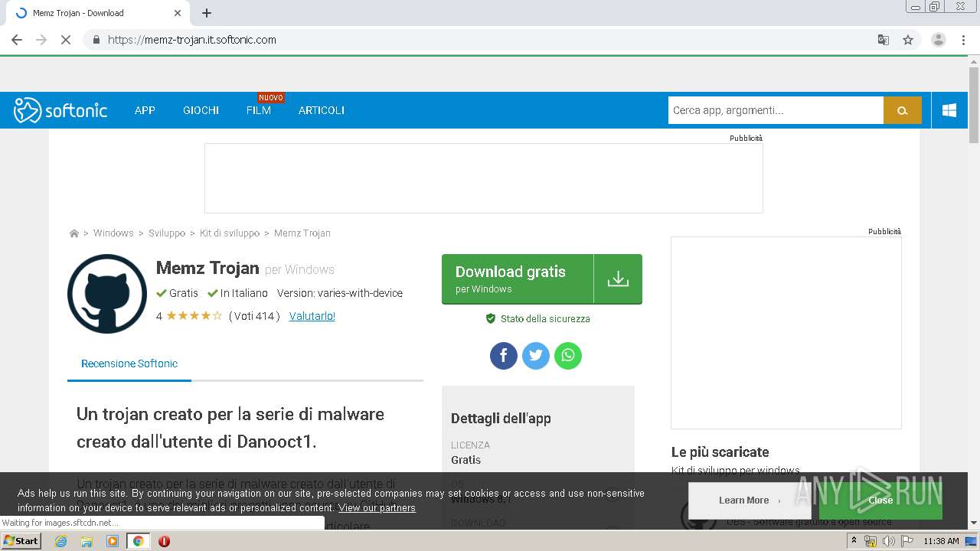The width and height of the screenshot is (980, 551).
Task: Click the red Opera-style taskbar icon
Action: [x=164, y=541]
